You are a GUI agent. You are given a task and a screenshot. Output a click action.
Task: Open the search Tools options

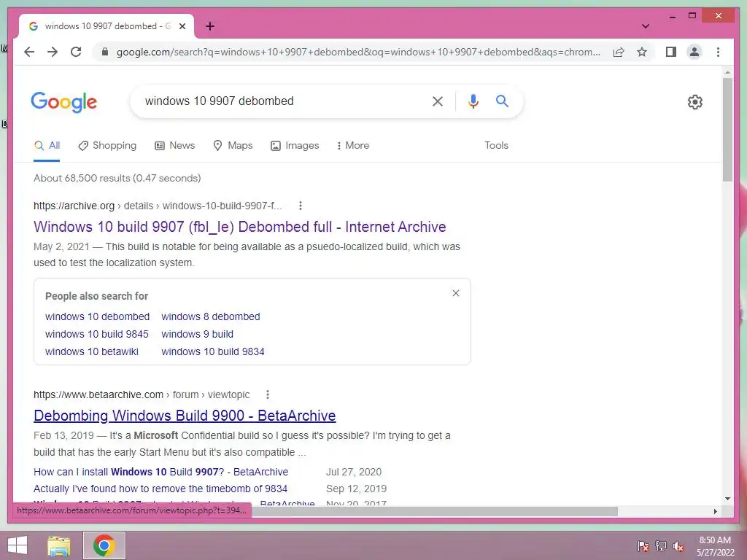[x=496, y=146]
